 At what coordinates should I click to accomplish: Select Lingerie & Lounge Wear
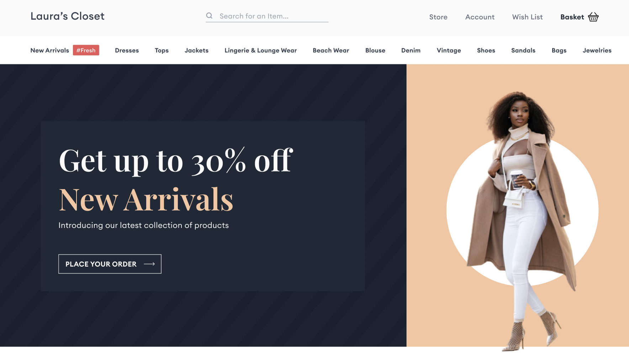point(260,50)
